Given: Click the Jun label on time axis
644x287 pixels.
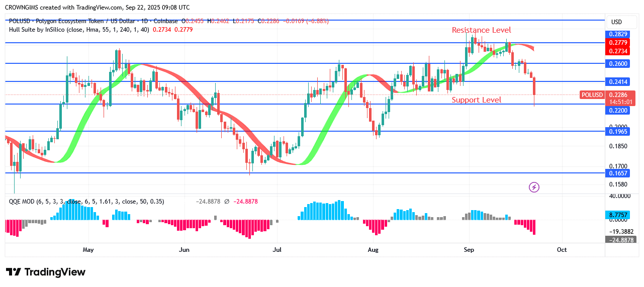Looking at the screenshot, I should [184, 250].
